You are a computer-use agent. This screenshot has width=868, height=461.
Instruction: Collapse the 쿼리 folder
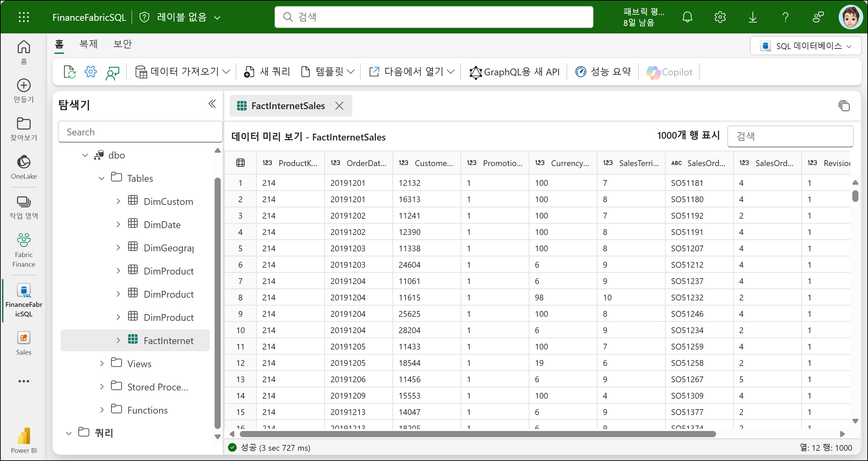[x=69, y=433]
